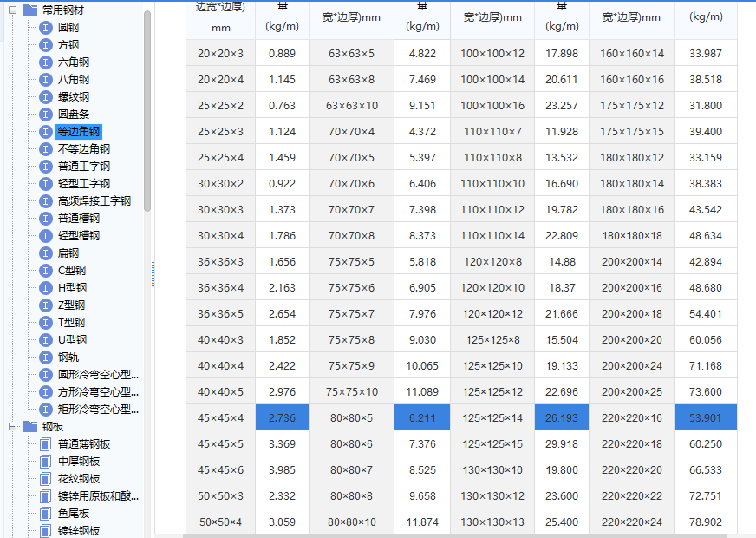Click the icon beside C型钢
Viewport: 756px width, 538px height.
pos(45,271)
